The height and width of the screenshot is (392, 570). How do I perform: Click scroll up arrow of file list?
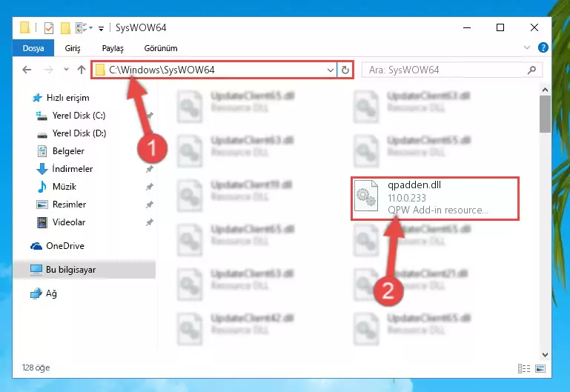pyautogui.click(x=545, y=90)
